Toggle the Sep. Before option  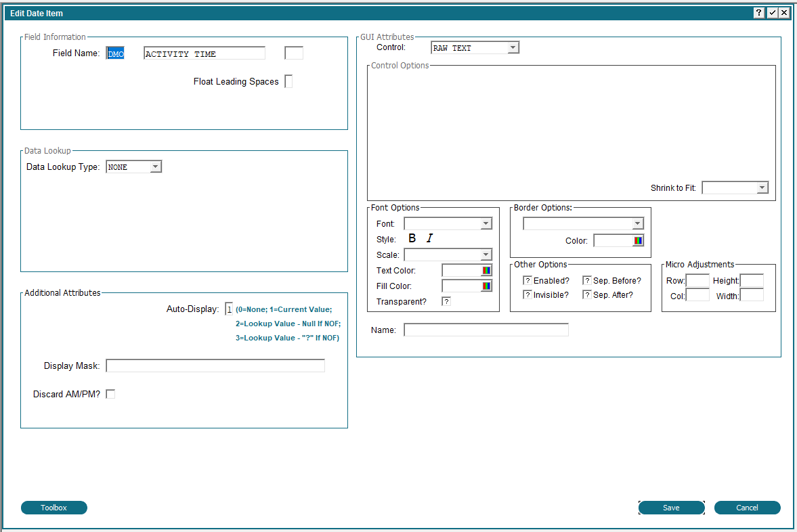(586, 280)
